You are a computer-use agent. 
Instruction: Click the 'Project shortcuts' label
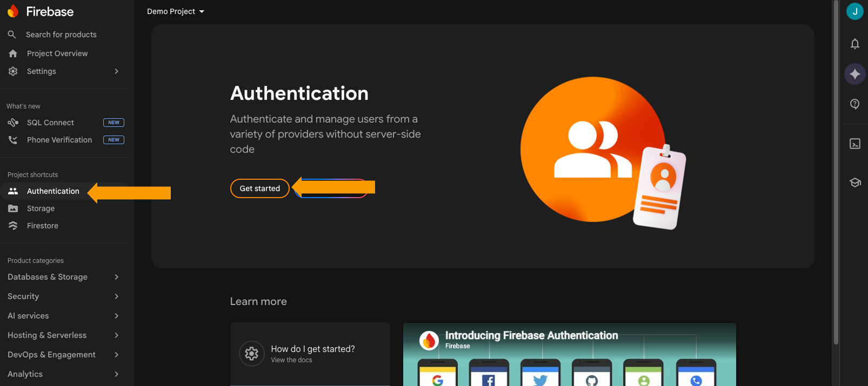pyautogui.click(x=32, y=175)
